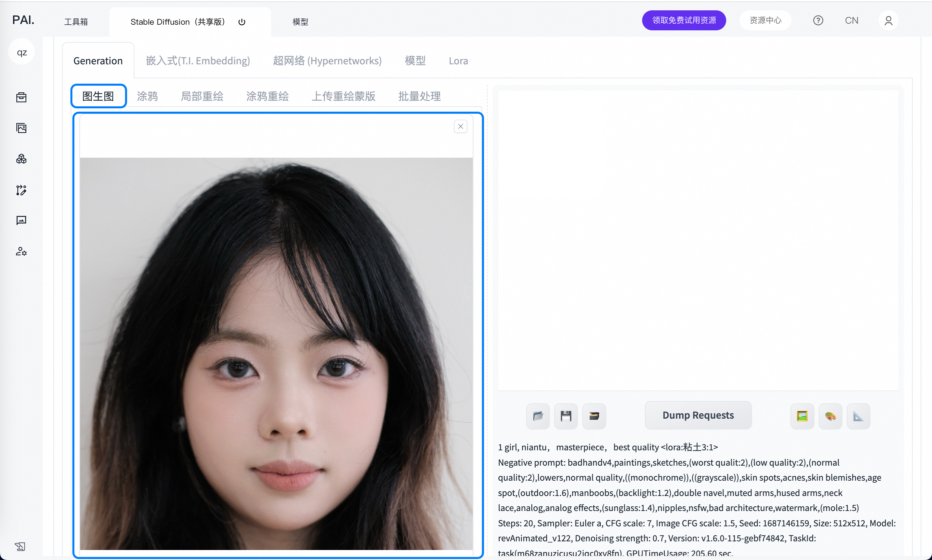
Task: Click the card file box zip icon
Action: click(594, 416)
